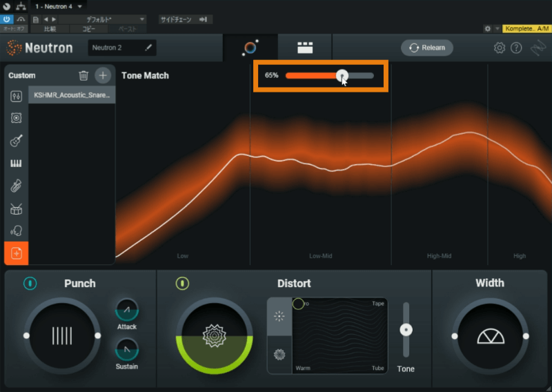Toggle the plugin power bypass button
This screenshot has width=552, height=392.
pos(7,19)
